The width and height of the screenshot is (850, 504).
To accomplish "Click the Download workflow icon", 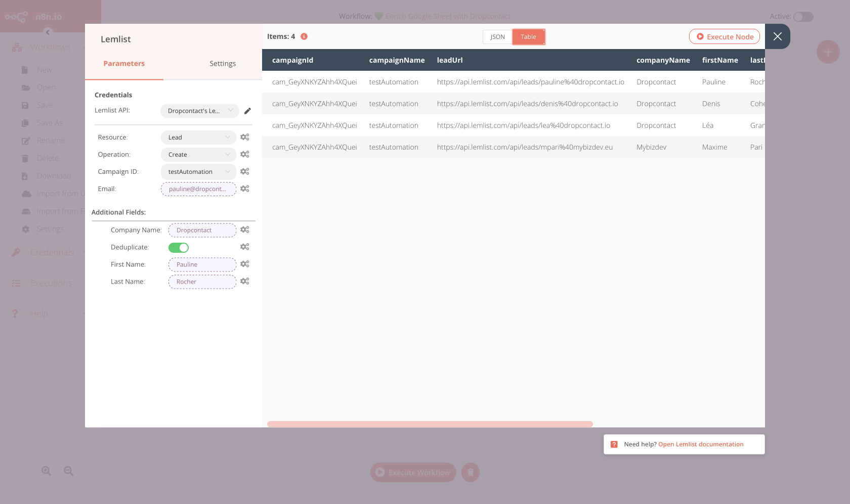I will [x=25, y=175].
